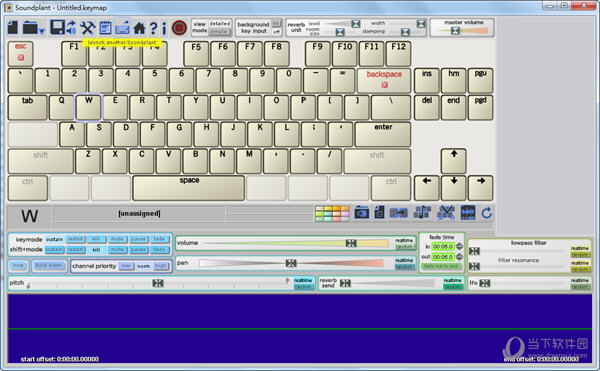Click the new keymap file icon
This screenshot has width=600, height=371.
click(x=13, y=28)
